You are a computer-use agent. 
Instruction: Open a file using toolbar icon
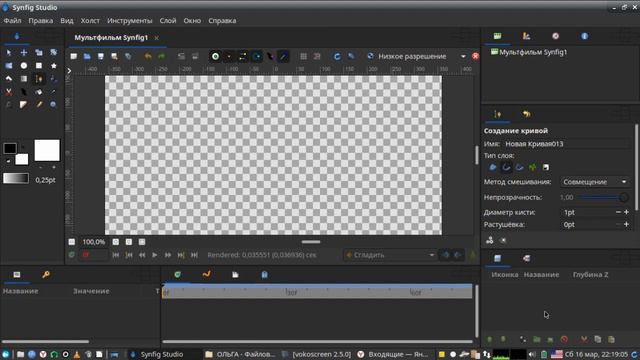tap(87, 56)
